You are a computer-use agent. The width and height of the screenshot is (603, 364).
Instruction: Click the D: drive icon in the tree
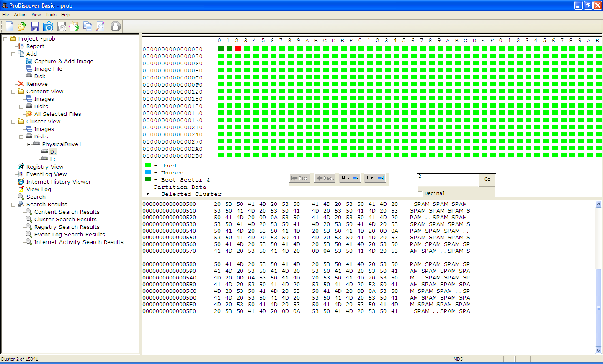(x=45, y=151)
